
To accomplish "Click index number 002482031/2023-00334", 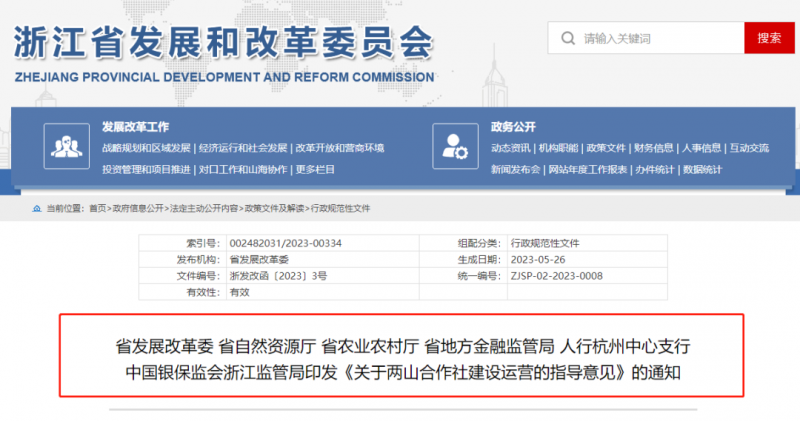I will 286,243.
